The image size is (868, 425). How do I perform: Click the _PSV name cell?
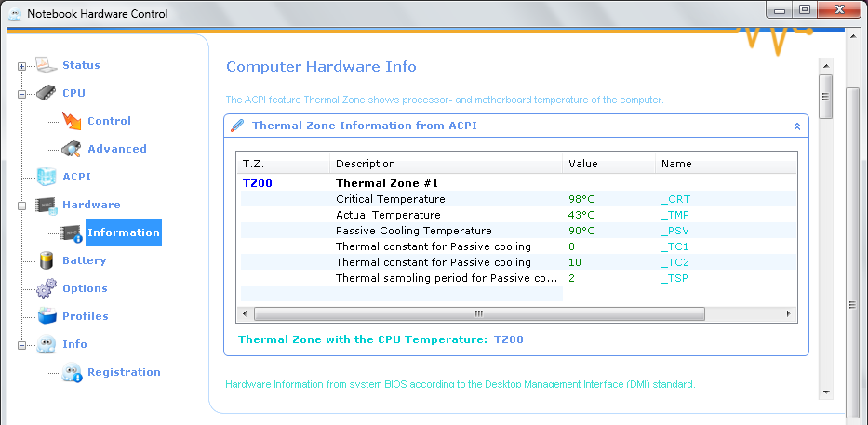pyautogui.click(x=675, y=231)
